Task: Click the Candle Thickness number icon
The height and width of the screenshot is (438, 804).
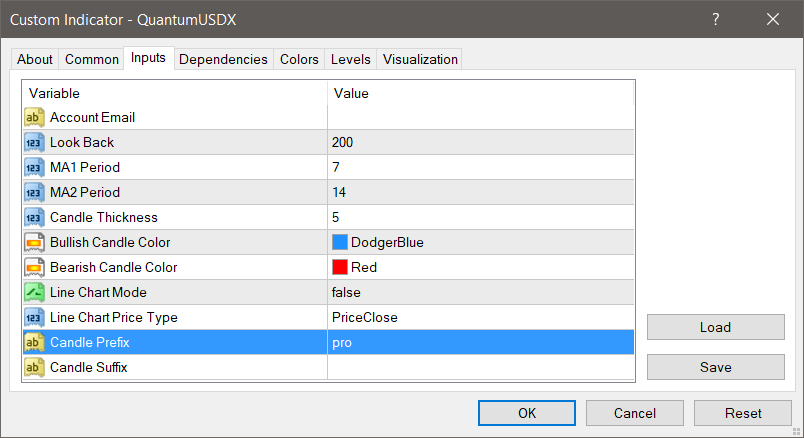Action: (x=33, y=217)
